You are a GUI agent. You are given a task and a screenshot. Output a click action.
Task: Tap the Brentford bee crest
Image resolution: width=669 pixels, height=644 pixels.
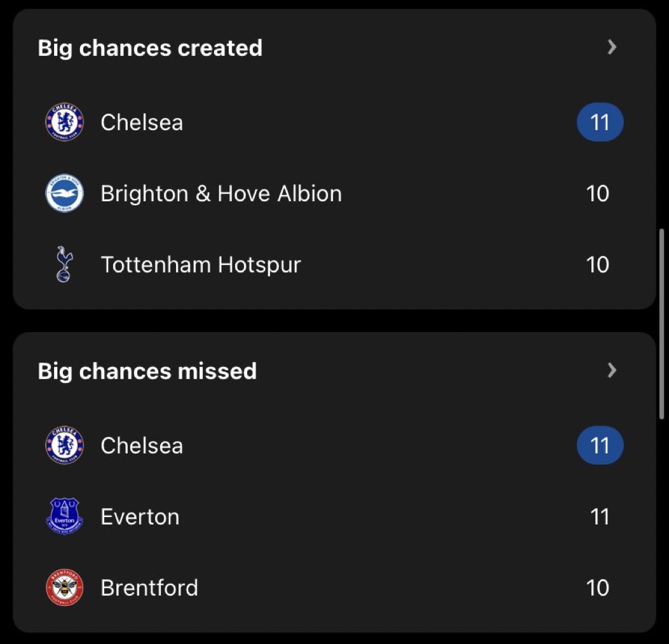point(64,587)
